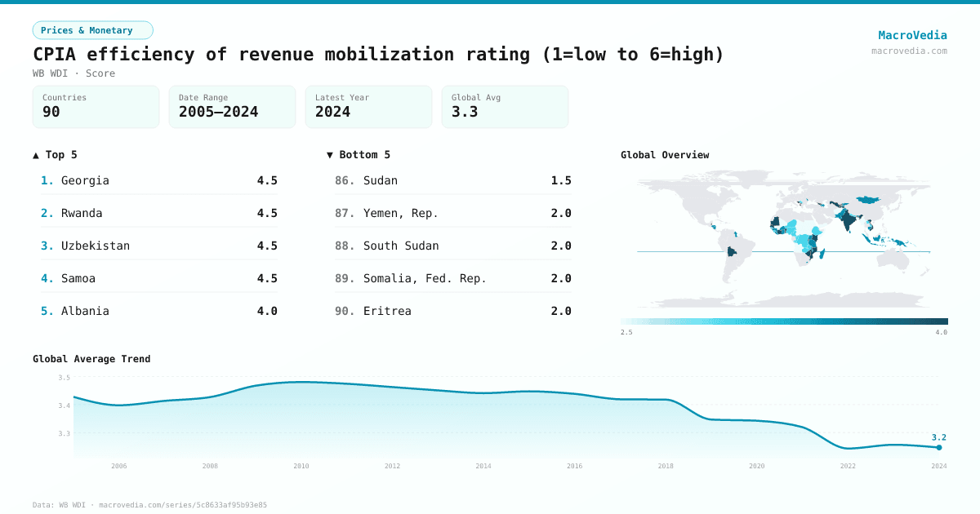Click the color gradient legend below the map
This screenshot has height=514, width=980.
[782, 320]
